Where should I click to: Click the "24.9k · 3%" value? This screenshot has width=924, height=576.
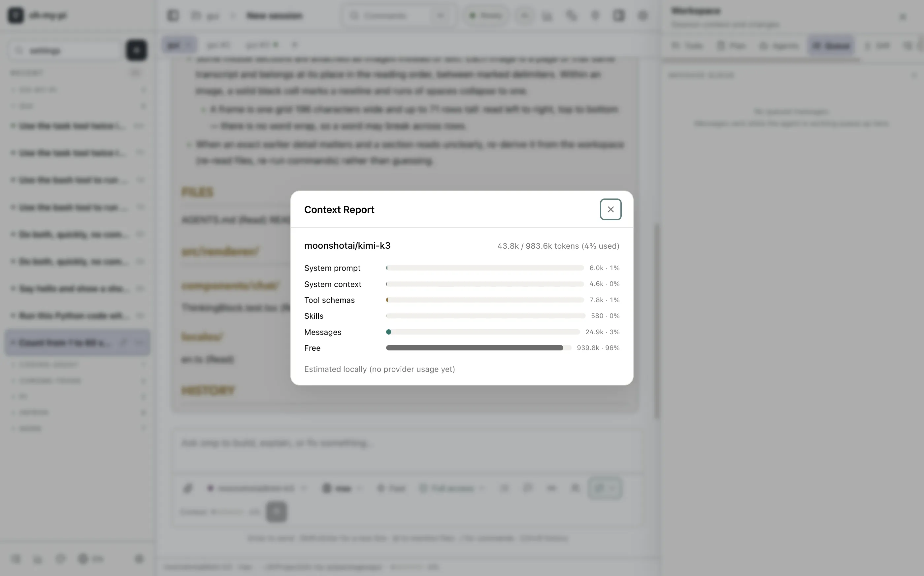point(603,332)
